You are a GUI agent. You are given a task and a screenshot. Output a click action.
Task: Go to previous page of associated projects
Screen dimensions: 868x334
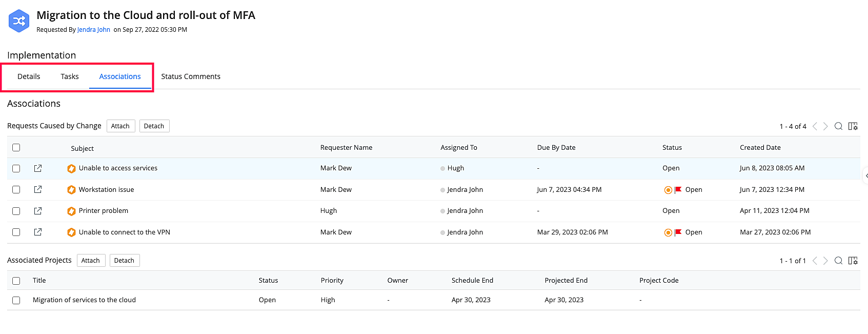pos(815,261)
